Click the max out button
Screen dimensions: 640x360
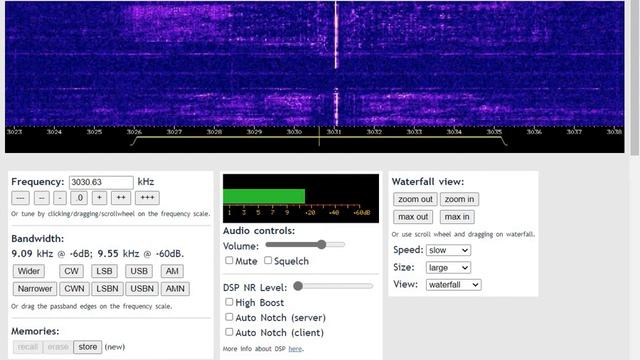click(x=413, y=217)
